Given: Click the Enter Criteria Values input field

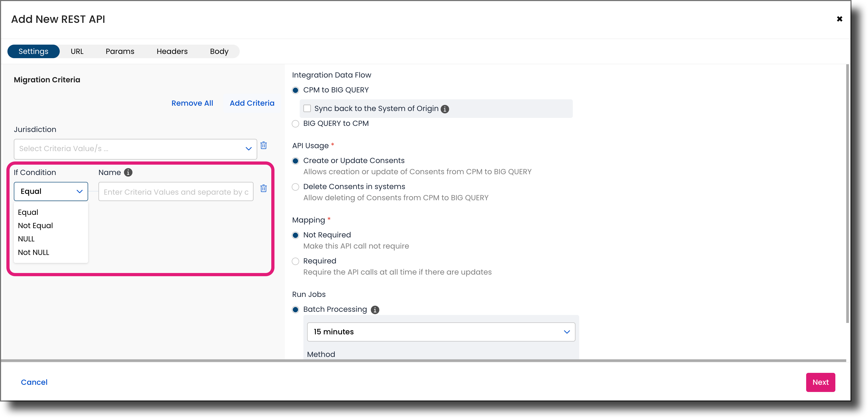Looking at the screenshot, I should pyautogui.click(x=175, y=191).
